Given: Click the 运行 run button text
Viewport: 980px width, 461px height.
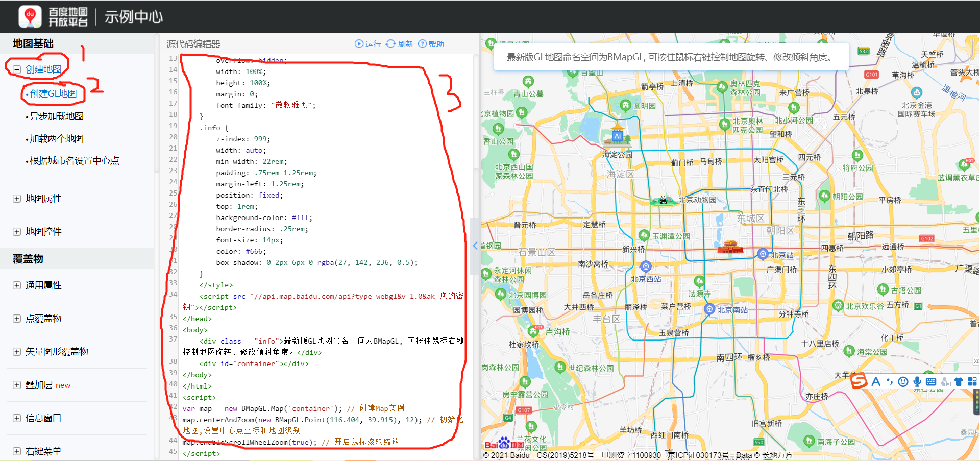Looking at the screenshot, I should 373,44.
